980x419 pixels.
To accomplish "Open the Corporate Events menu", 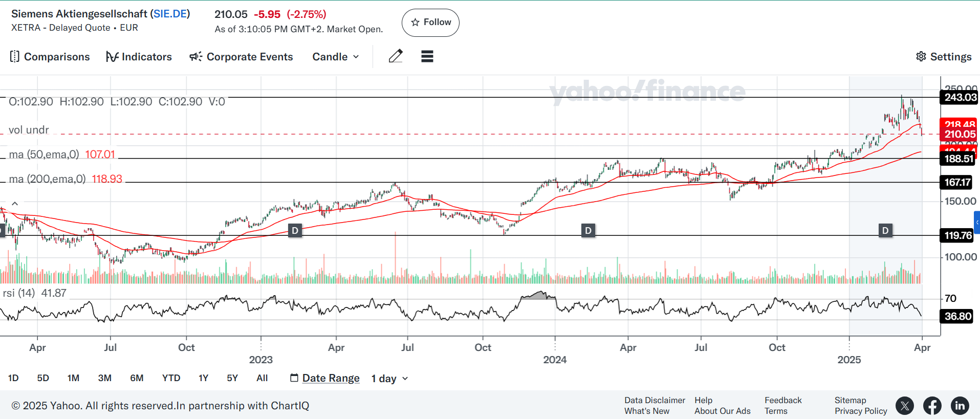I will click(x=241, y=57).
